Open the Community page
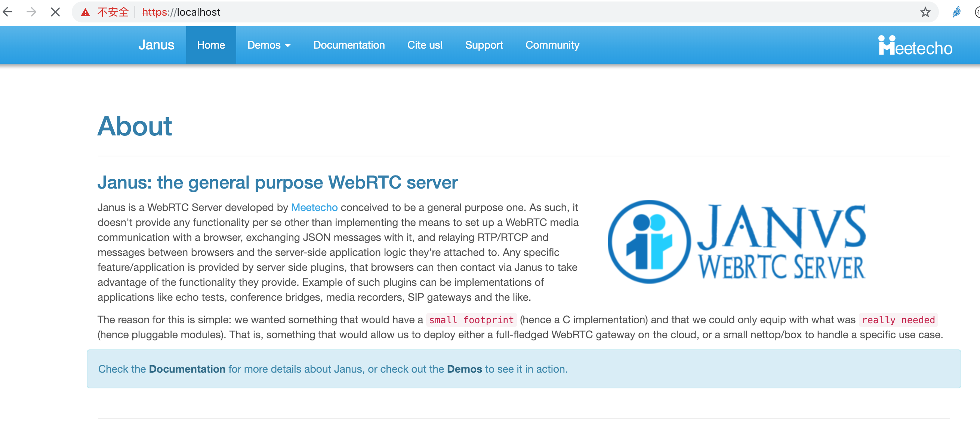This screenshot has width=980, height=434. pos(552,45)
